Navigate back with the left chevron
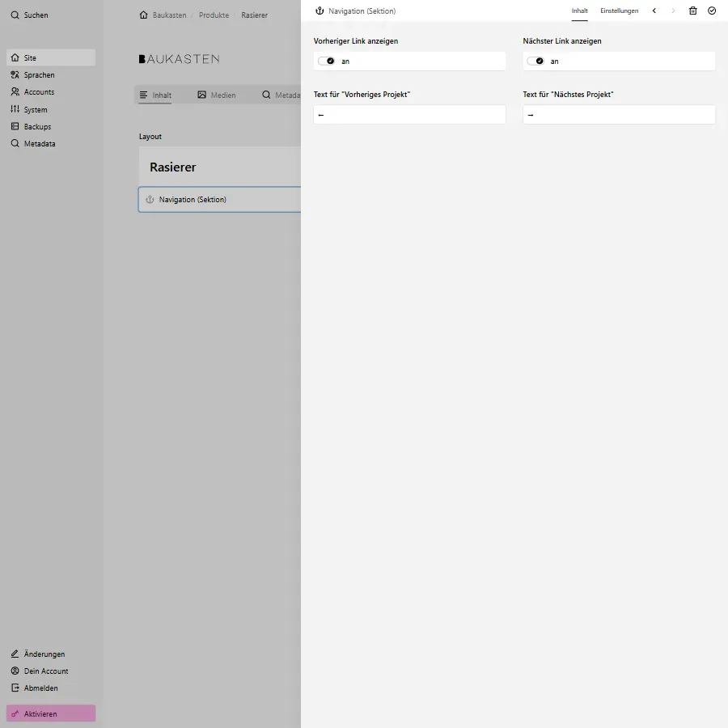This screenshot has width=728, height=728. (654, 11)
